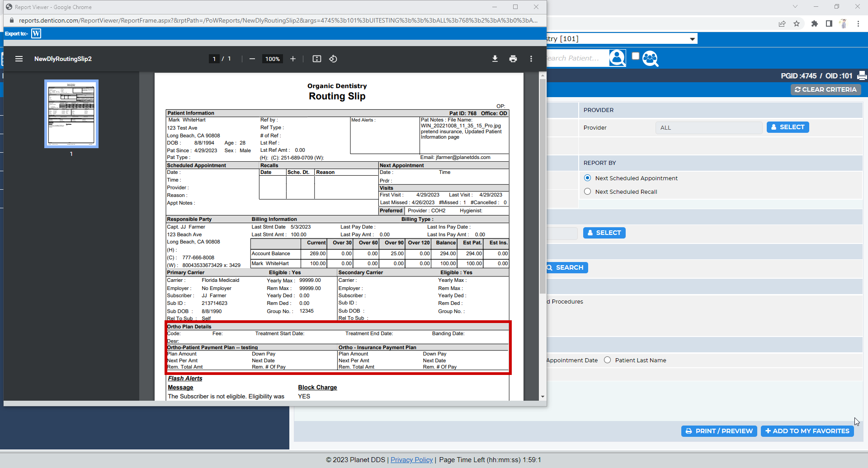The image size is (868, 468).
Task: Zoom in on the PDF document
Action: click(x=293, y=59)
